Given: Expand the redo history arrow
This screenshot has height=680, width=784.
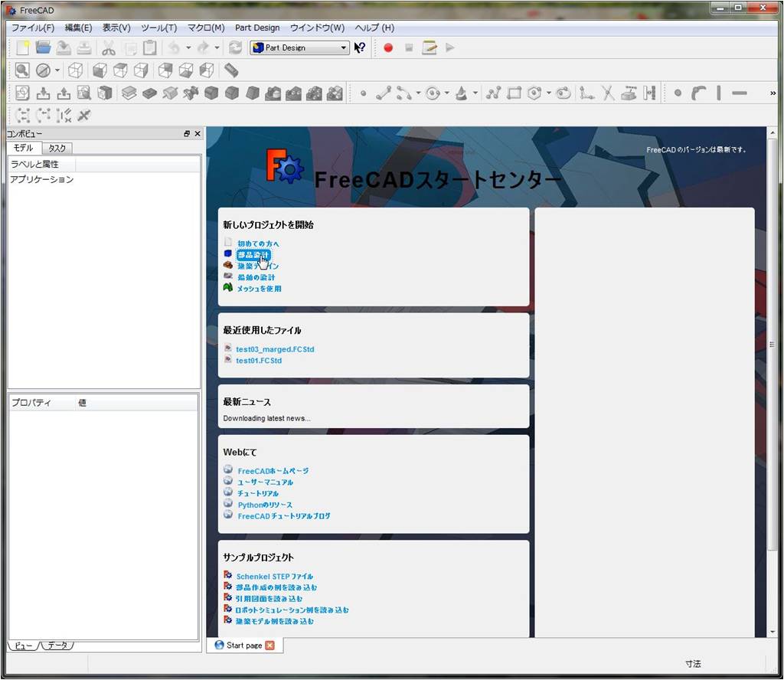Looking at the screenshot, I should coord(217,48).
